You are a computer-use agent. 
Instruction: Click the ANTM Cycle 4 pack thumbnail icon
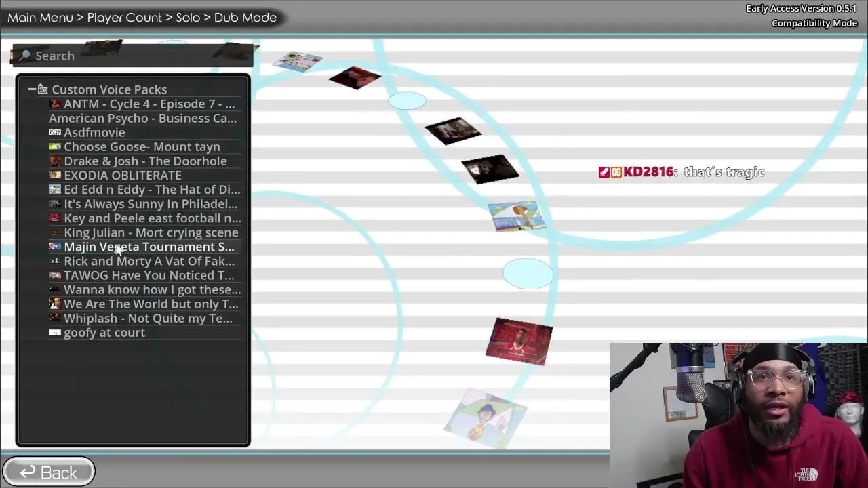[x=55, y=104]
